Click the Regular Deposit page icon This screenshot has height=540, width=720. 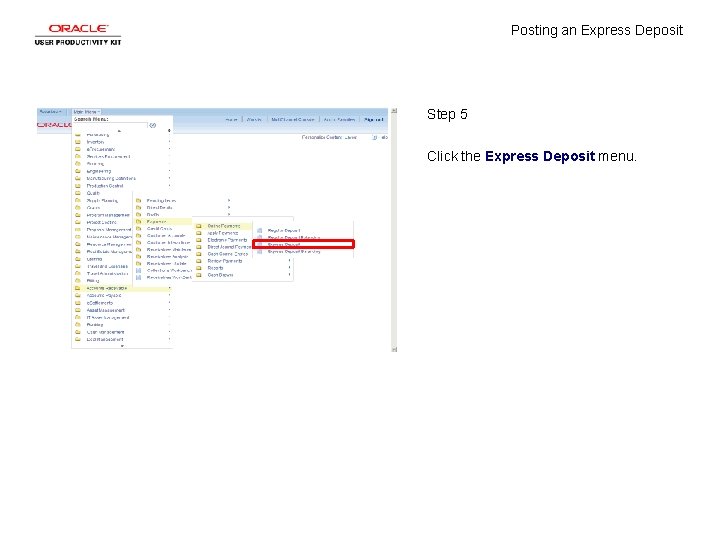[259, 231]
